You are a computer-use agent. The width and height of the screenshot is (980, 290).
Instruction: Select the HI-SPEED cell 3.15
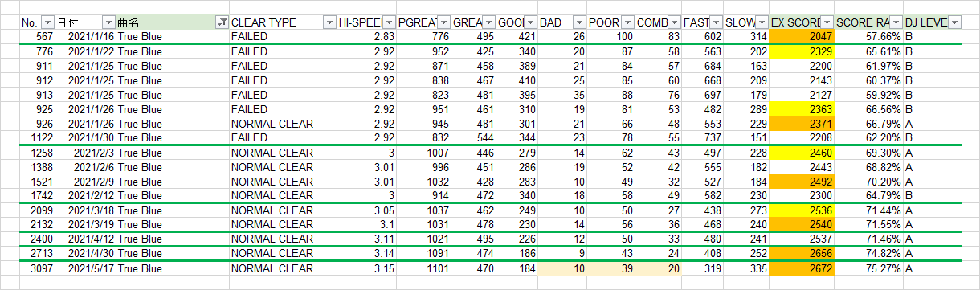click(x=366, y=268)
